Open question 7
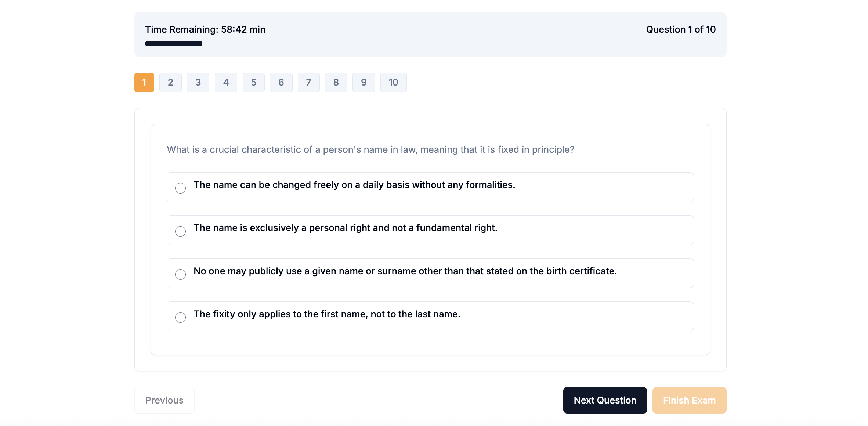 [x=308, y=82]
